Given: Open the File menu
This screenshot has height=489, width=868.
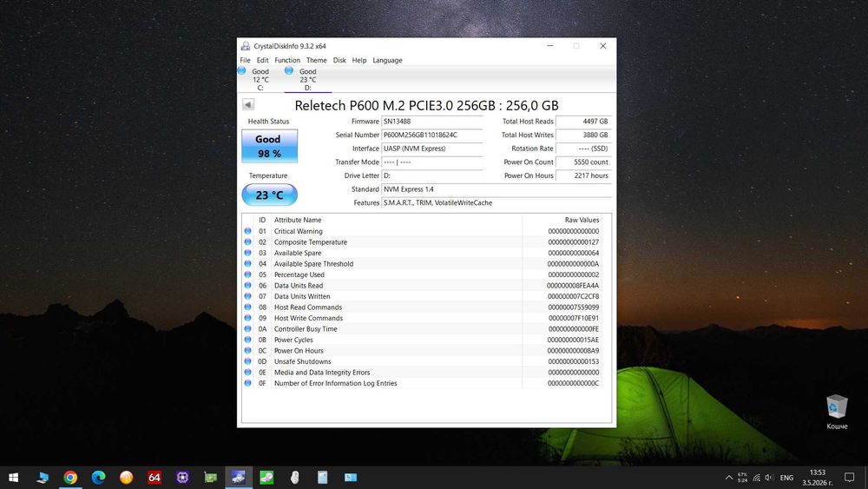Looking at the screenshot, I should [246, 60].
